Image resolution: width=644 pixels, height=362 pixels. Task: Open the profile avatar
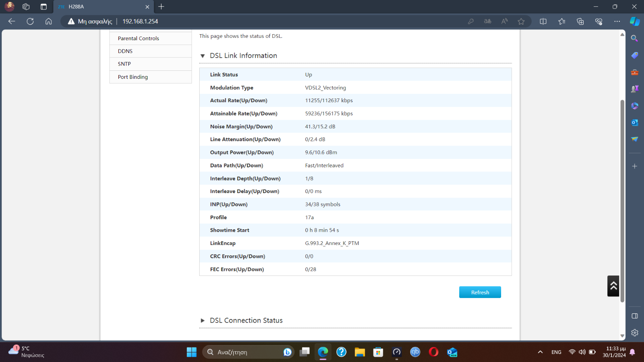[9, 6]
